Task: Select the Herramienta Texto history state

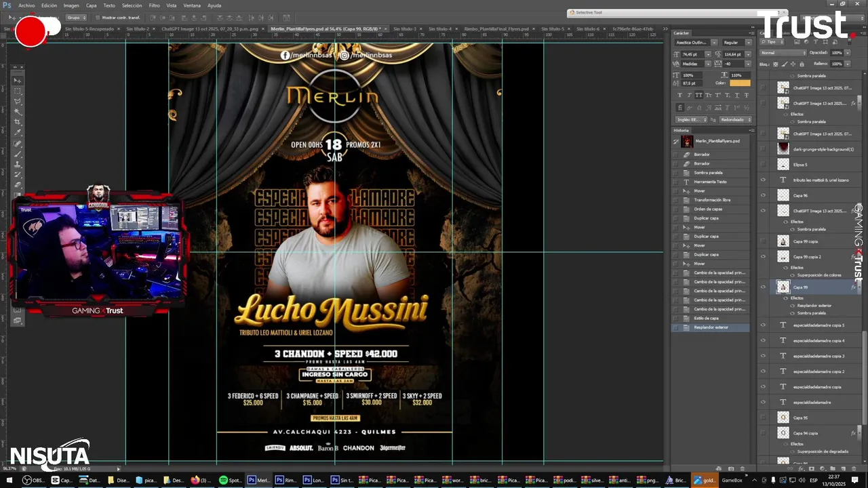Action: pyautogui.click(x=711, y=182)
